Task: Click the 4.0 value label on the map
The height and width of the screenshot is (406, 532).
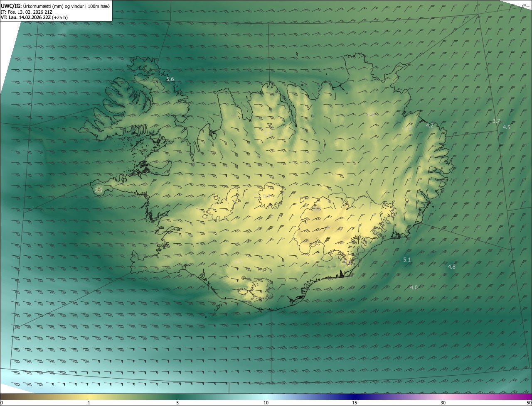Action: point(414,287)
